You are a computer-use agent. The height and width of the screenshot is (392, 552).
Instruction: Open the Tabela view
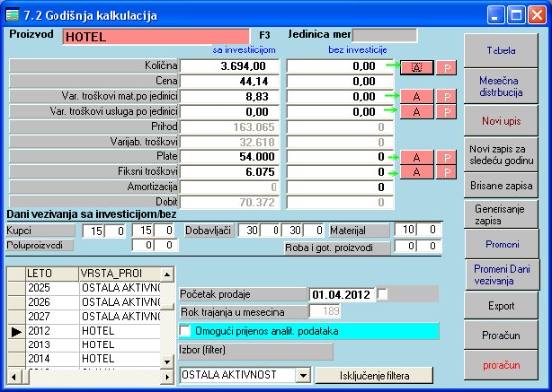[x=500, y=50]
